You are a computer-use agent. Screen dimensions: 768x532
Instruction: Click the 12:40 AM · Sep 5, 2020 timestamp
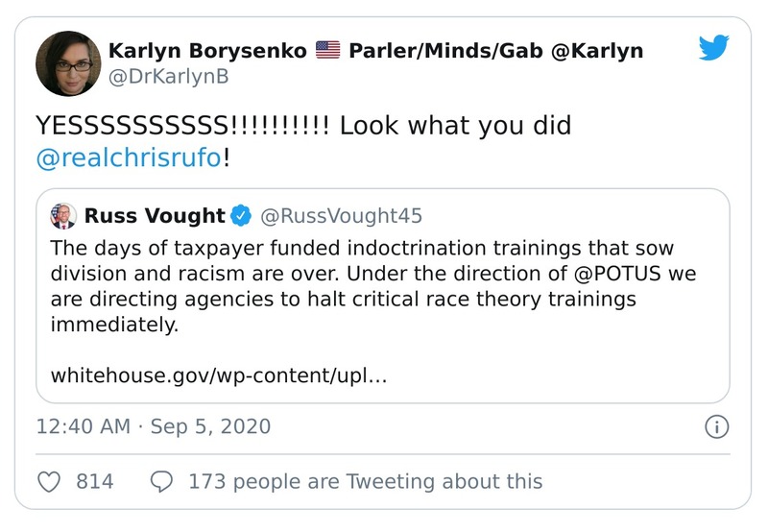(x=153, y=426)
